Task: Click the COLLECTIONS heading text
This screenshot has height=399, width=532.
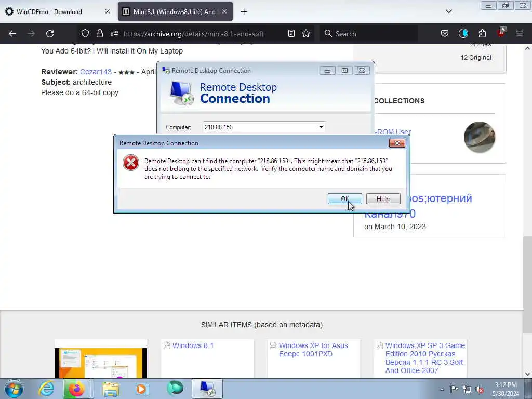Action: (x=400, y=101)
